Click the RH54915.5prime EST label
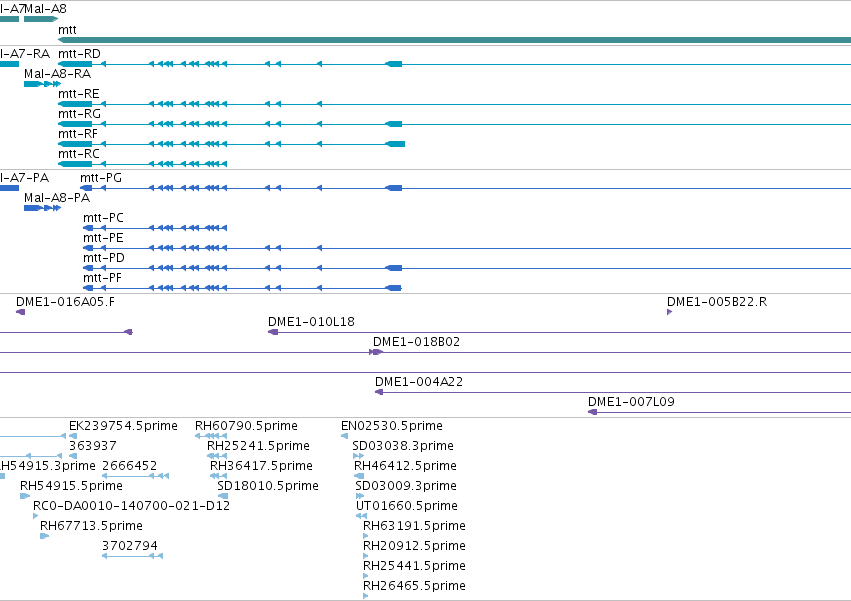 pos(72,486)
